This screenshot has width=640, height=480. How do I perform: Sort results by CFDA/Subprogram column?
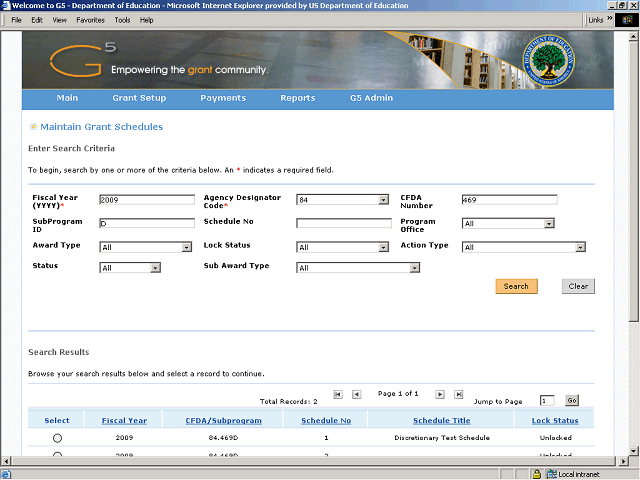coord(224,420)
